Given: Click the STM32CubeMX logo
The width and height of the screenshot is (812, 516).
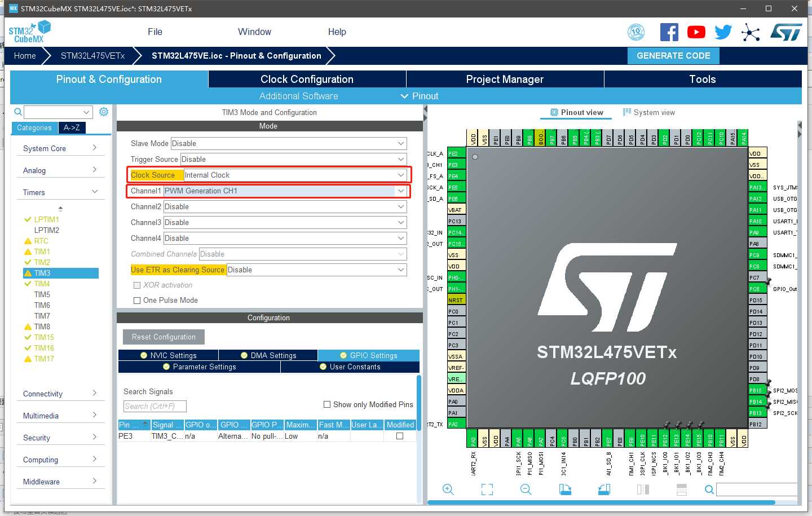Looking at the screenshot, I should click(x=29, y=32).
